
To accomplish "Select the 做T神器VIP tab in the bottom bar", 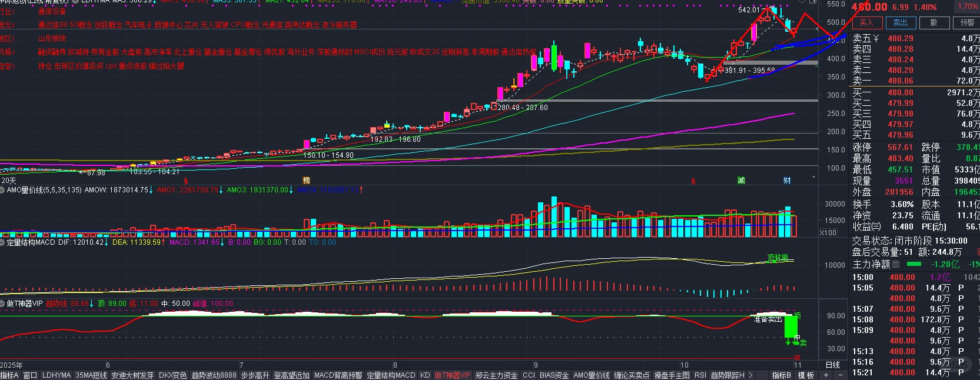I will pos(453,375).
